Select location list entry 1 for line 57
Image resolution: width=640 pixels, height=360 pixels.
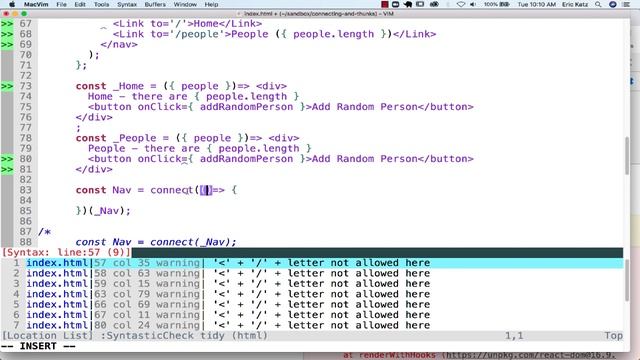312,263
